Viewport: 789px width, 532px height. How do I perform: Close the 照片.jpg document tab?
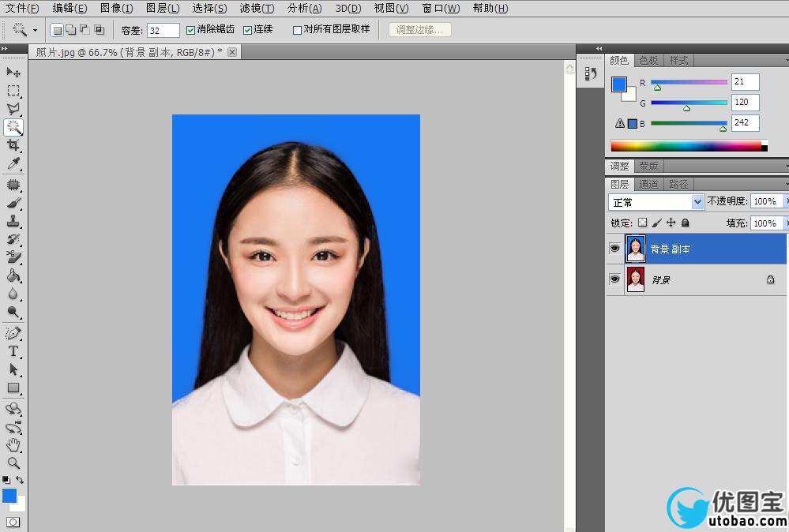tap(232, 52)
